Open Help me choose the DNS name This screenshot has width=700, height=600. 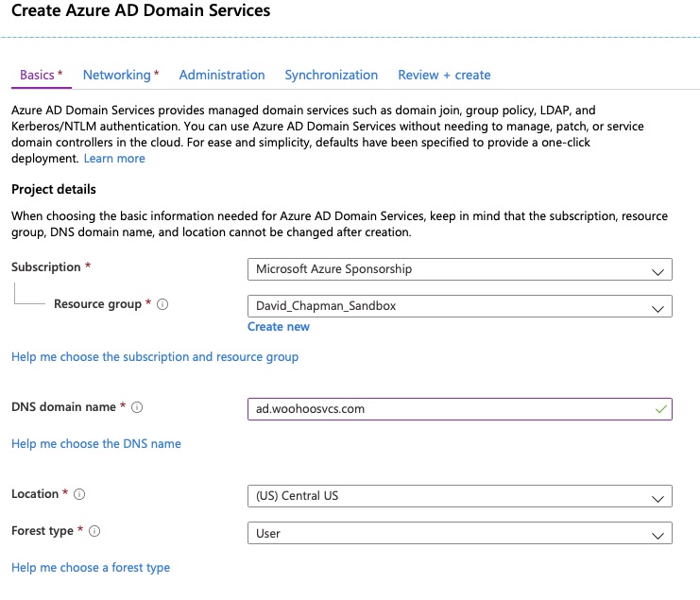click(x=96, y=444)
